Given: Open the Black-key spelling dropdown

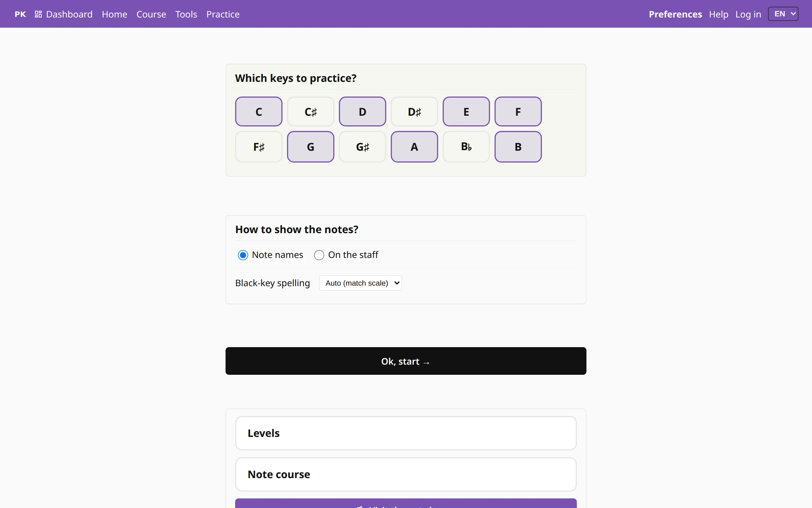Looking at the screenshot, I should click(360, 283).
